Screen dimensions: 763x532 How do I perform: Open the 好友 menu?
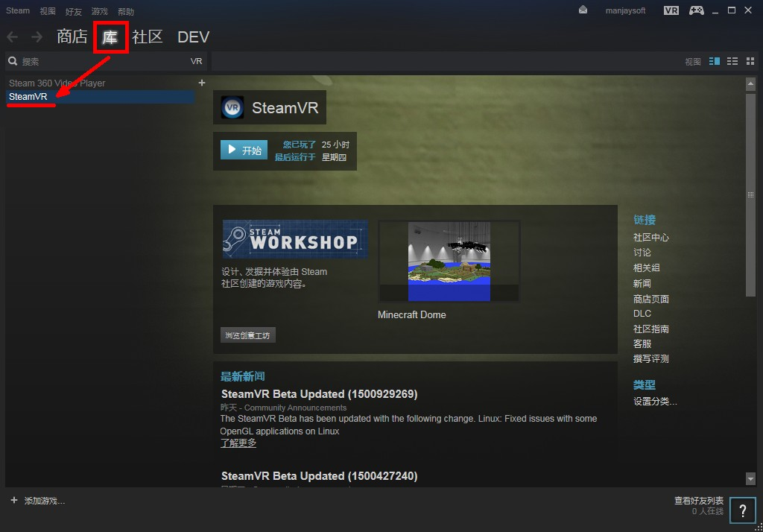pyautogui.click(x=74, y=11)
